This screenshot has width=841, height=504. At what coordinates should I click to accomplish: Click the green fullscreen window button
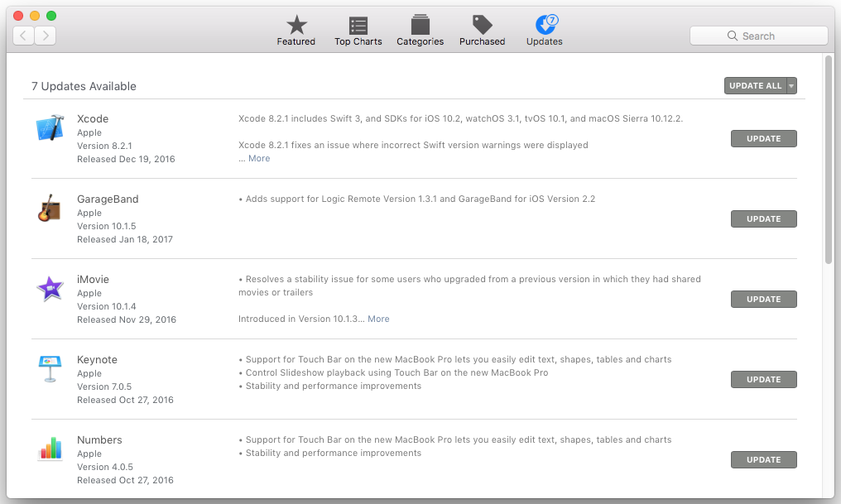51,16
